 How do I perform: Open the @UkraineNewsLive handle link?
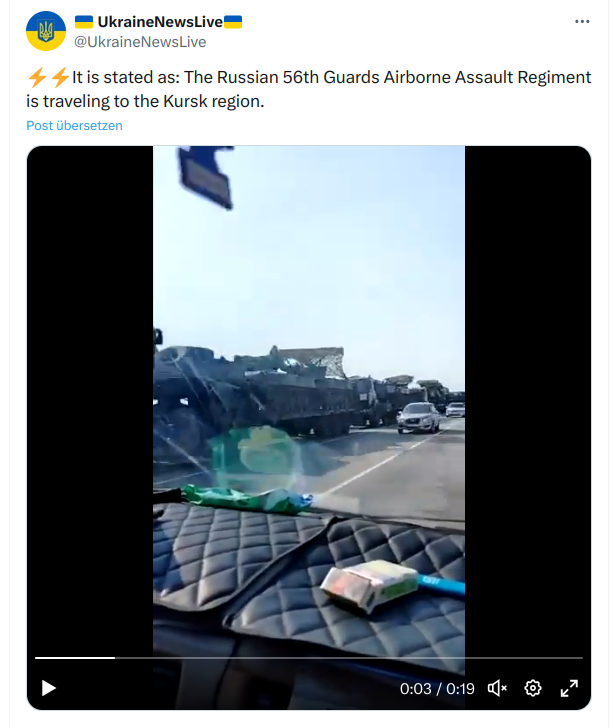pyautogui.click(x=140, y=42)
